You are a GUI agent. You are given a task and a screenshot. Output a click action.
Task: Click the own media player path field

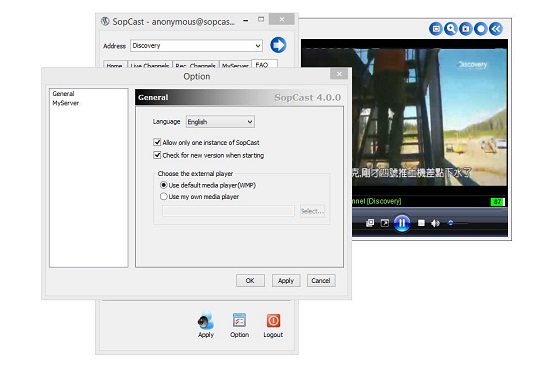coord(228,211)
